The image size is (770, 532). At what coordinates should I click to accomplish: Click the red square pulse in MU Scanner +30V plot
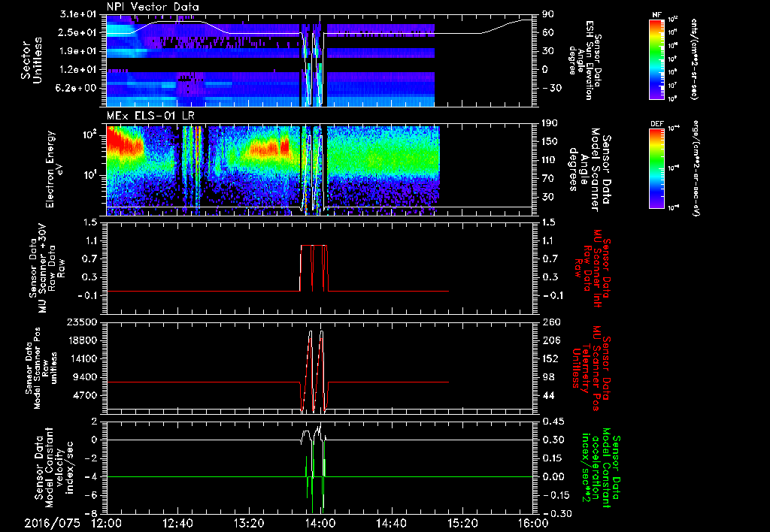pyautogui.click(x=314, y=268)
